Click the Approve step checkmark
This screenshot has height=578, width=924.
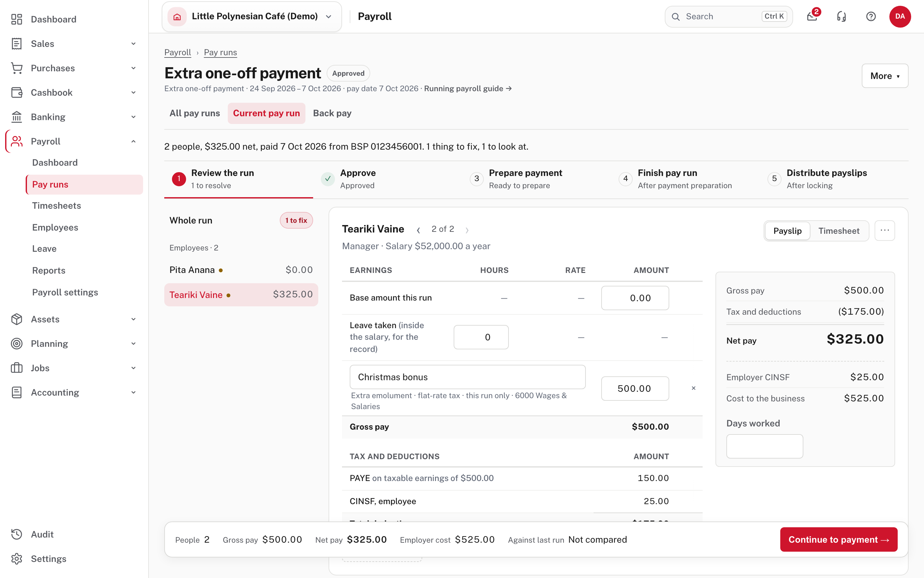click(328, 179)
